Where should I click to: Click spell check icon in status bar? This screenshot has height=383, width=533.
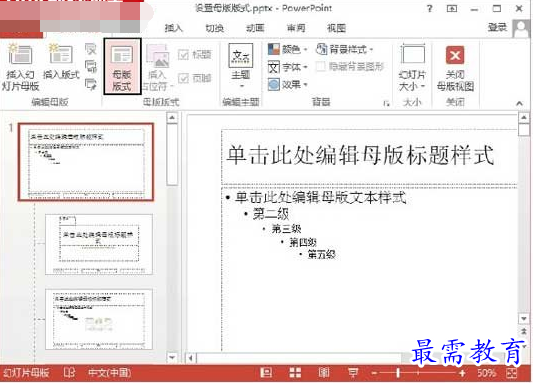tap(69, 373)
